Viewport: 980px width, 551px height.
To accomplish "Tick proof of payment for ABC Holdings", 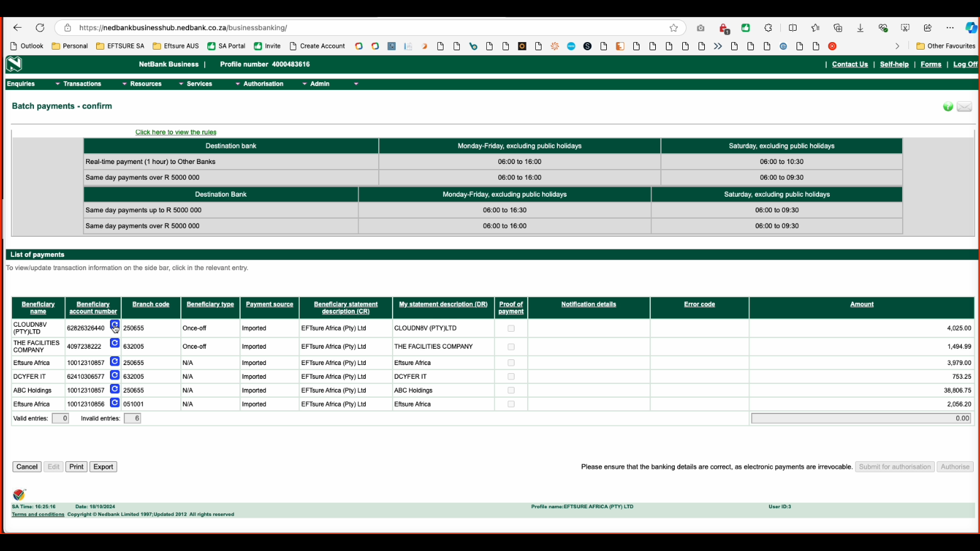I will click(x=511, y=391).
